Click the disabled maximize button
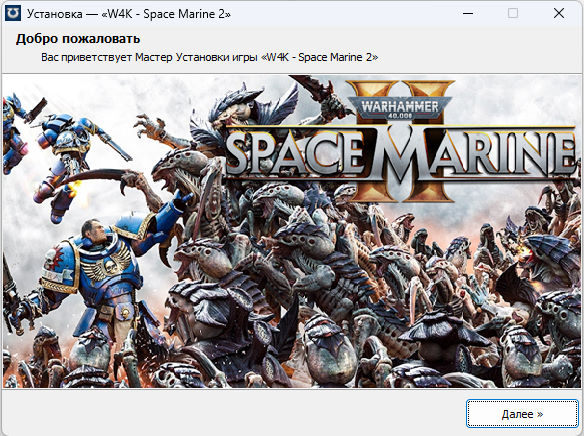Screen dimensions: 584x436 [513, 13]
